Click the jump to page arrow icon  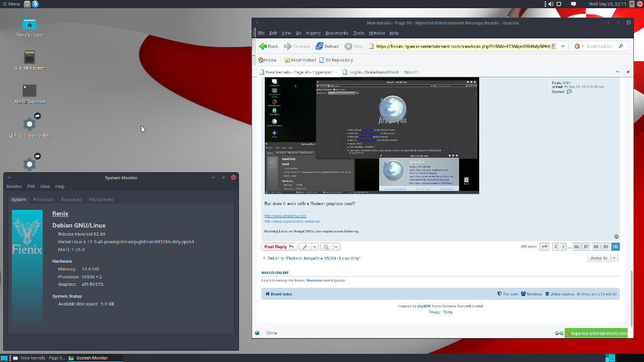[x=544, y=246]
